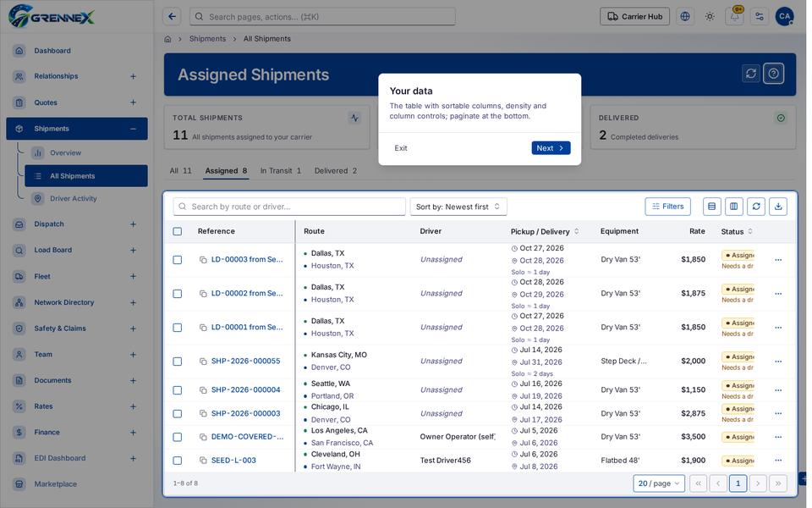Copy the SHP-2026-000004 reference icon

(x=203, y=389)
